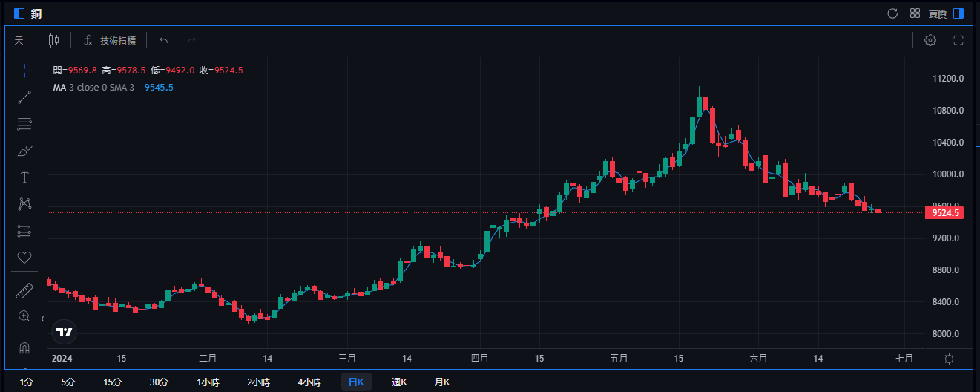Select the crosshair cursor tool
The image size is (980, 392).
(24, 71)
